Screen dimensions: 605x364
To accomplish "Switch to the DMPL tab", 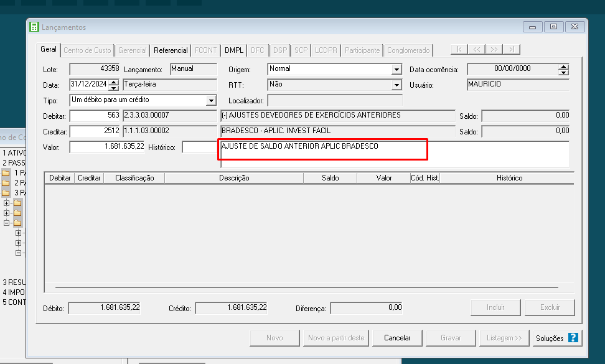I will click(234, 50).
